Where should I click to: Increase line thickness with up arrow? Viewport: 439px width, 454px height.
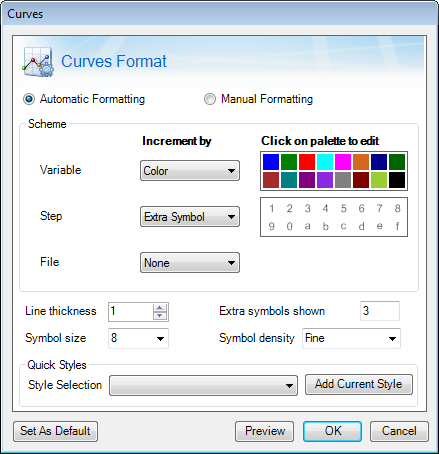[x=160, y=308]
